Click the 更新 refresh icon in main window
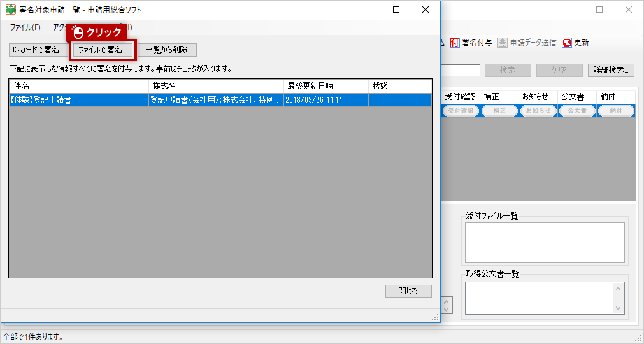This screenshot has width=644, height=344. coord(567,43)
